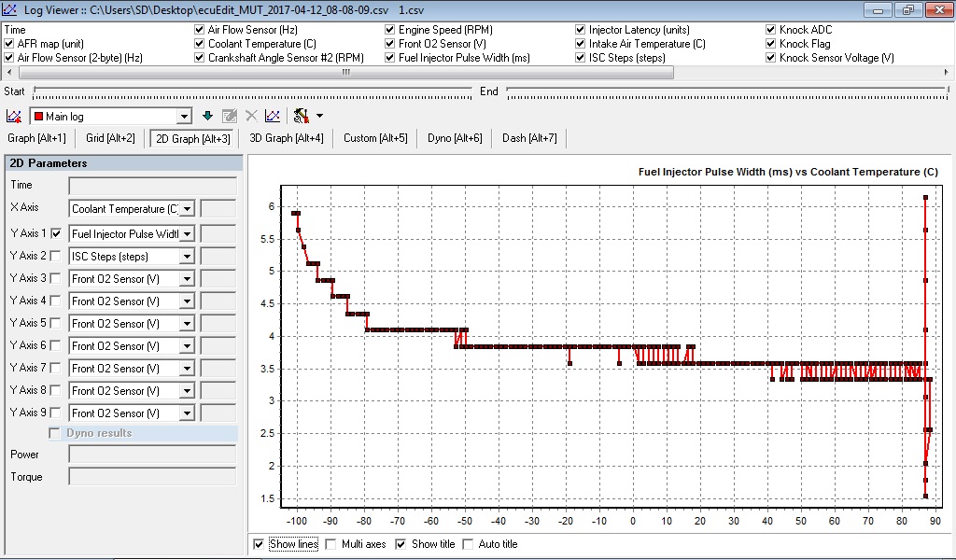This screenshot has width=956, height=560.
Task: Click the Log Viewer title bar app icon
Action: tap(10, 9)
